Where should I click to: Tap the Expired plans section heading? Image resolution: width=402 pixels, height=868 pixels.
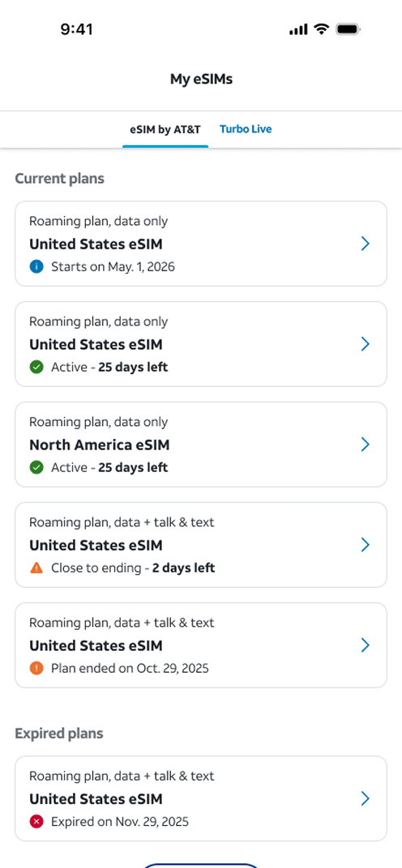pos(59,734)
